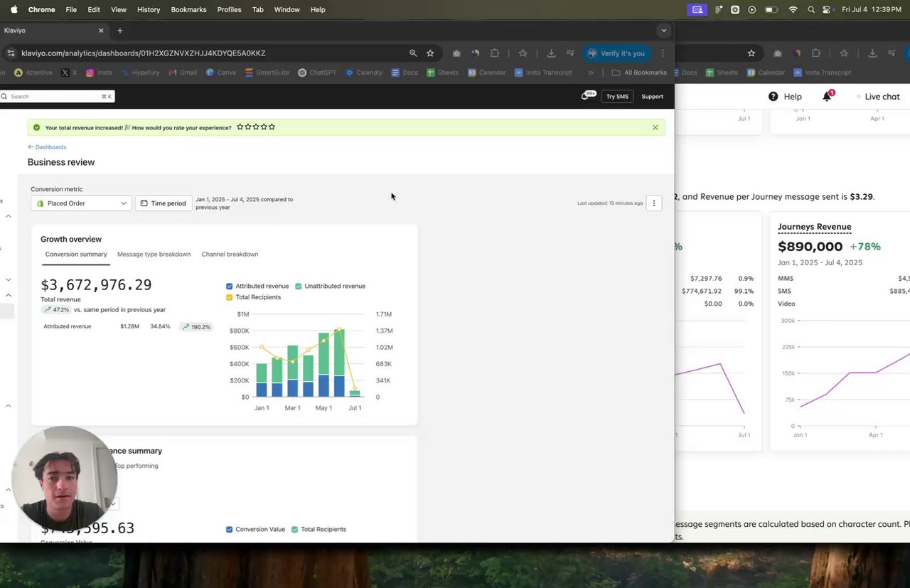
Task: Click in the Klaviyo Search field
Action: pos(57,97)
